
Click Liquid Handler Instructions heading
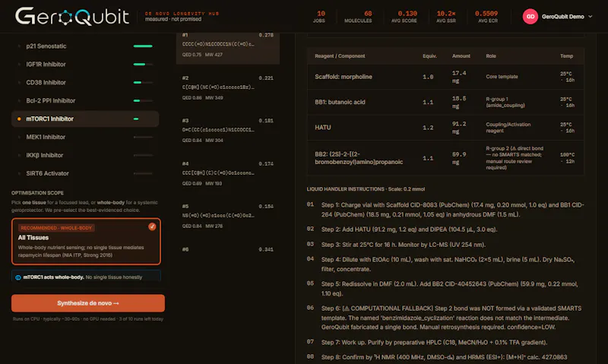[x=366, y=189]
